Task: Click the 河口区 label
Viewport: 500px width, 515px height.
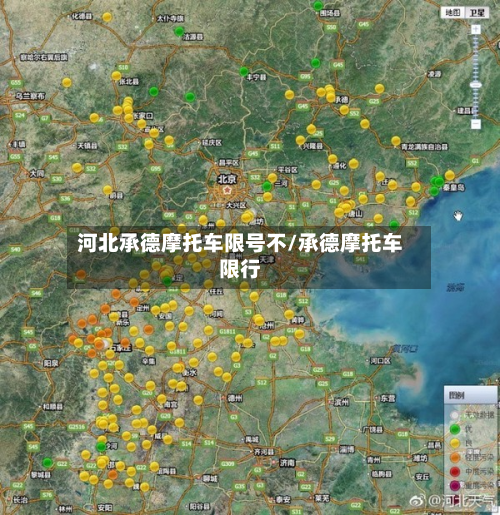Action: tap(381, 361)
